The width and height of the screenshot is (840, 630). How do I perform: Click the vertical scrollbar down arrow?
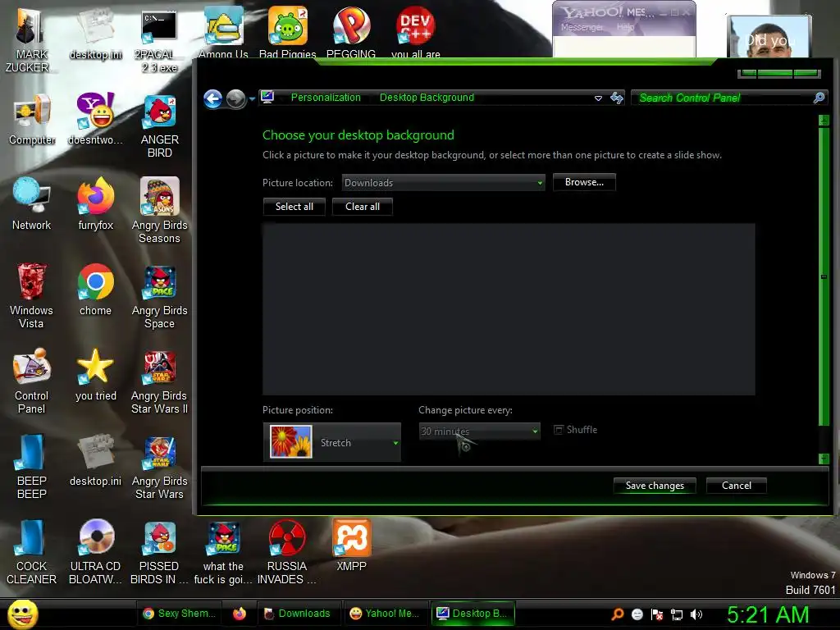pyautogui.click(x=824, y=459)
